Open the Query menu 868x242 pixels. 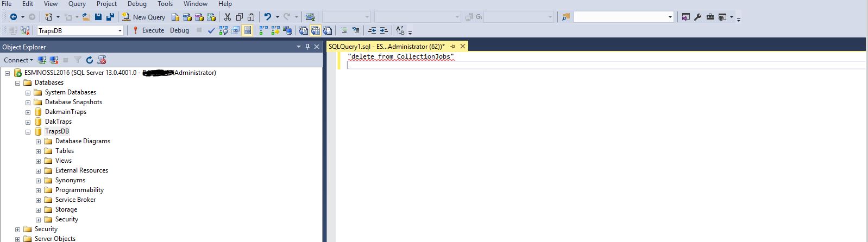pos(77,4)
